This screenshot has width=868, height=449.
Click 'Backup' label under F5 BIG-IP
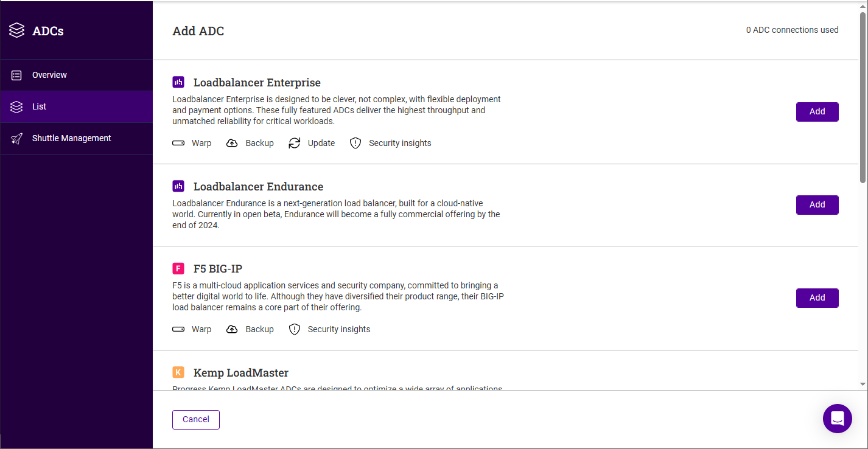click(260, 329)
